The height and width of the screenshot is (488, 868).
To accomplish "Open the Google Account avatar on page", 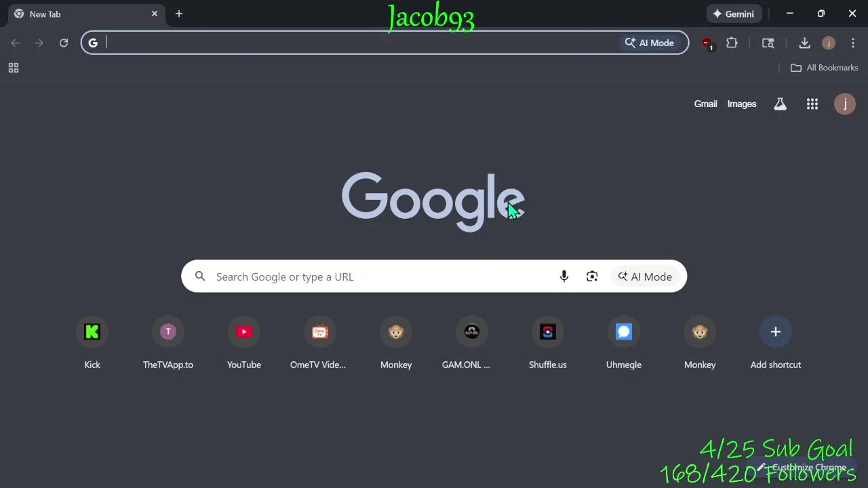I will tap(845, 104).
